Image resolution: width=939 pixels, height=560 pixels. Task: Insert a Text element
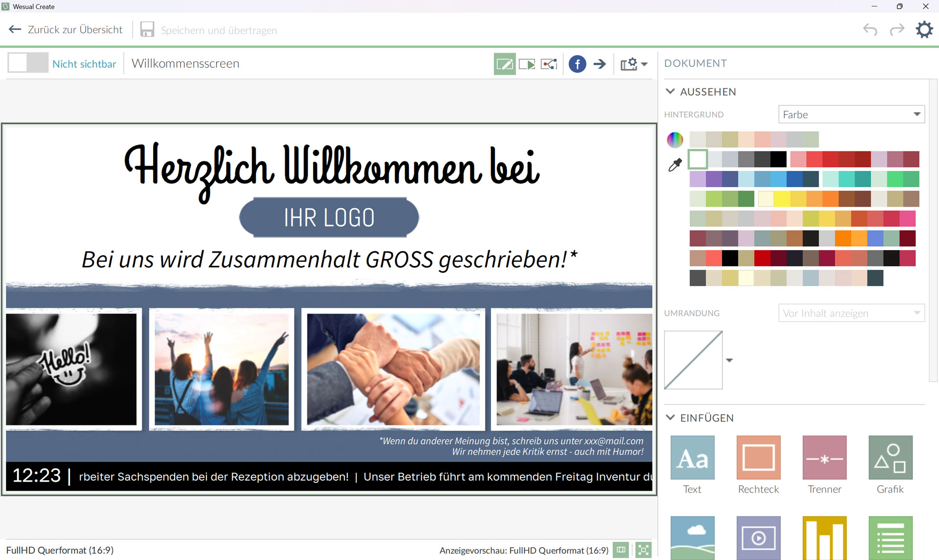(x=692, y=458)
